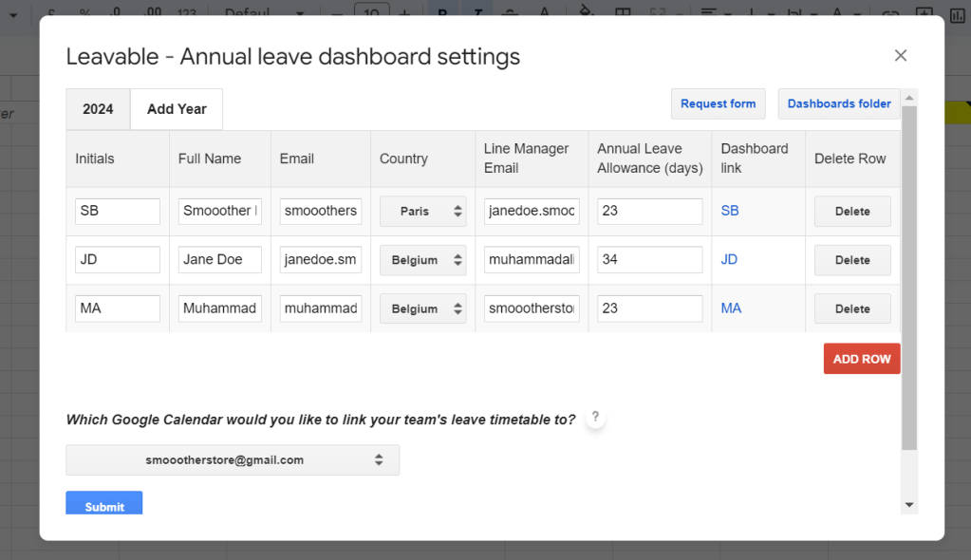Close the Leavable settings dialog
Image resolution: width=971 pixels, height=560 pixels.
click(x=901, y=56)
